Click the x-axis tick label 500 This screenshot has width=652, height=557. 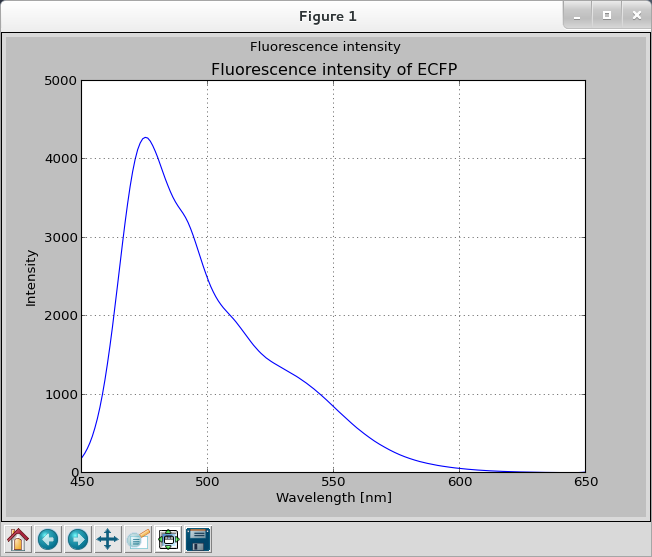pyautogui.click(x=207, y=482)
